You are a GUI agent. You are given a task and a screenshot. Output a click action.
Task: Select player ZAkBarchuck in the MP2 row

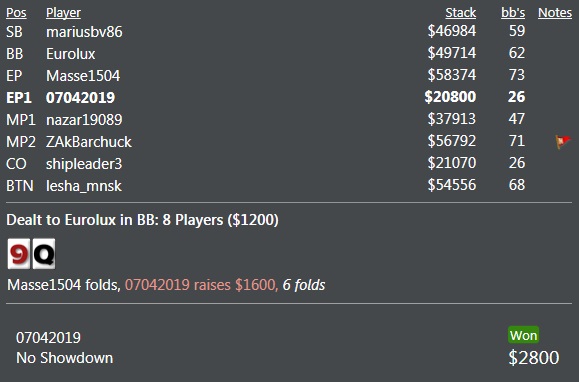(x=89, y=142)
